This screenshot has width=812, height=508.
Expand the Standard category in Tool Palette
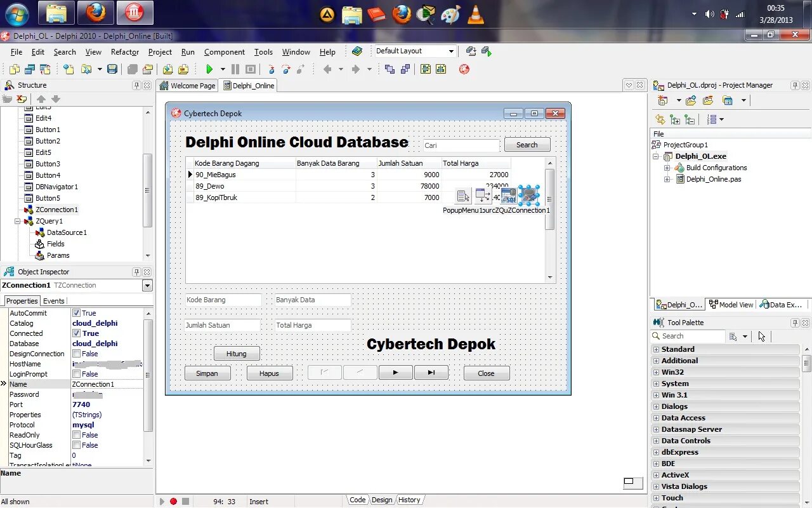coord(656,349)
